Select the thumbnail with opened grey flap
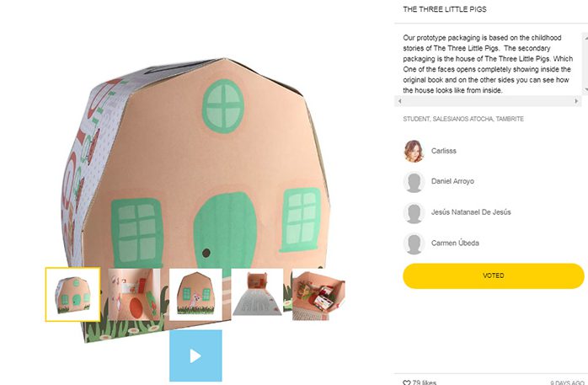The height and width of the screenshot is (385, 588). [257, 294]
